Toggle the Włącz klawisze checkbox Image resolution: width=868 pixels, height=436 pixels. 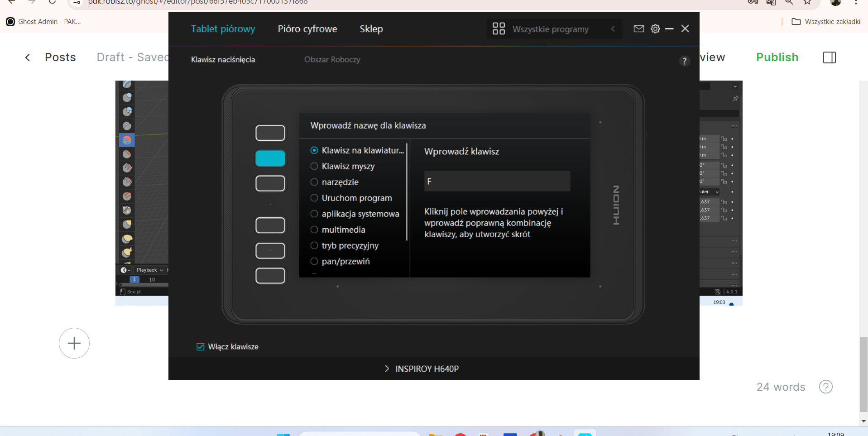pos(200,347)
